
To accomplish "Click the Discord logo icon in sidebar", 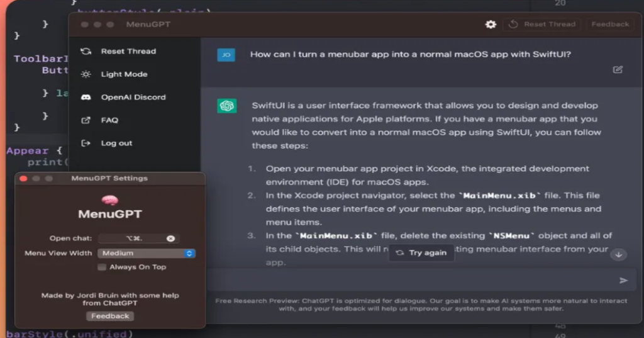I will tap(86, 98).
